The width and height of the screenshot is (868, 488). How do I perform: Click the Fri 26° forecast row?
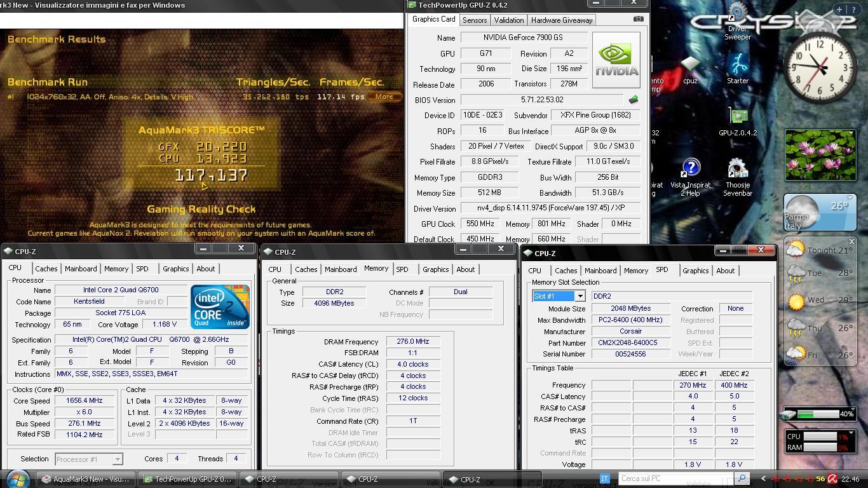click(820, 355)
